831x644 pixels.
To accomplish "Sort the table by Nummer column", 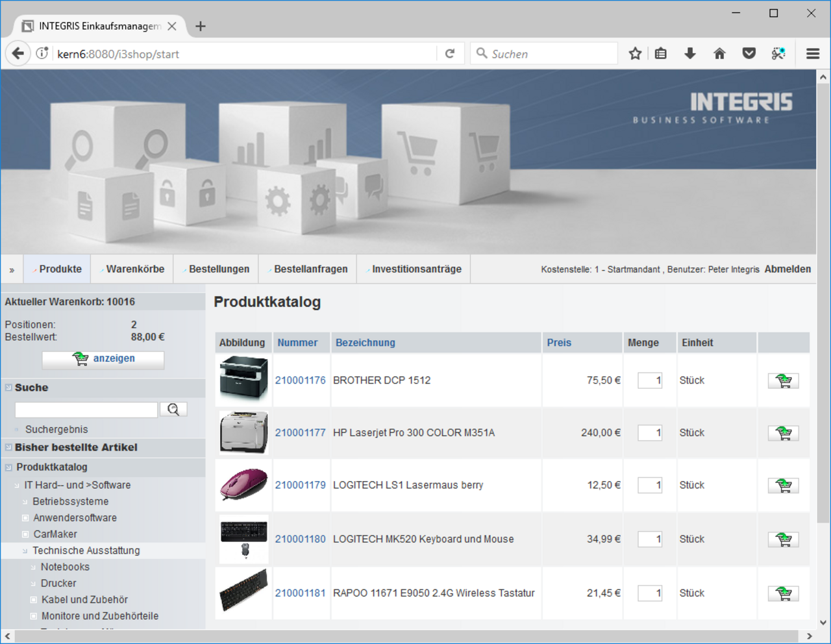I will 297,343.
